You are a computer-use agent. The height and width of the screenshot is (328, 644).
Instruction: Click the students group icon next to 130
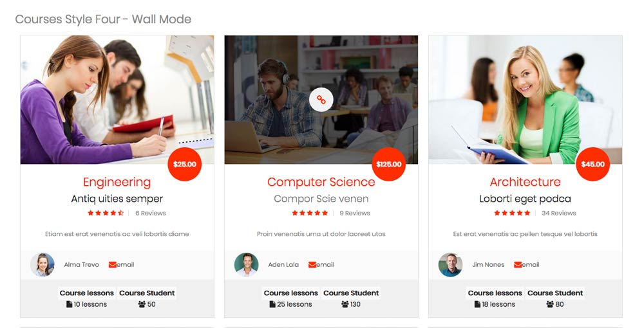tap(345, 304)
